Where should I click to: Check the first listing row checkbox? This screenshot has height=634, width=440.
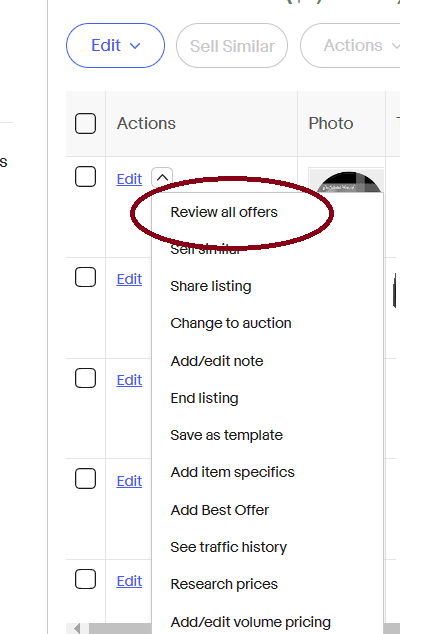pos(85,177)
